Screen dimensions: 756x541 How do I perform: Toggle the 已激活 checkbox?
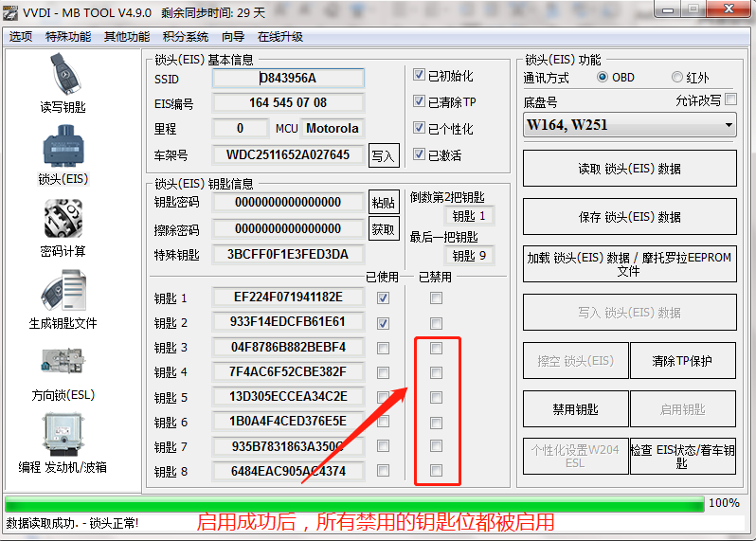tap(419, 154)
